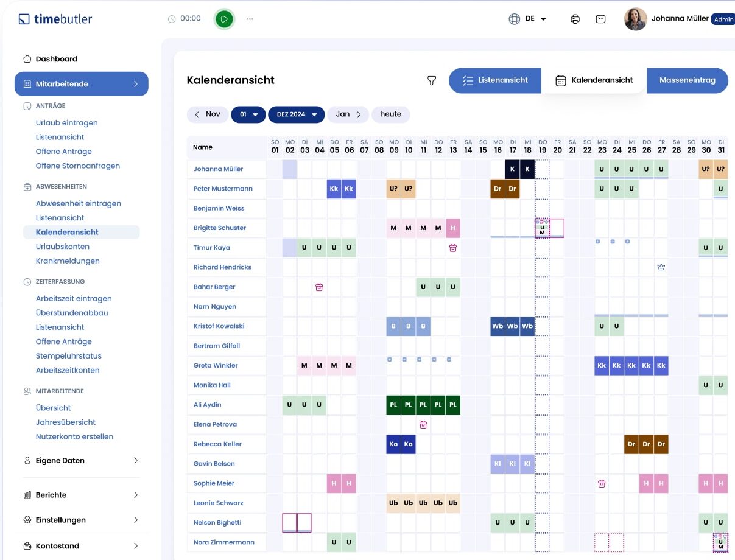The width and height of the screenshot is (735, 560).
Task: Go to next month Jan
Action: point(349,114)
